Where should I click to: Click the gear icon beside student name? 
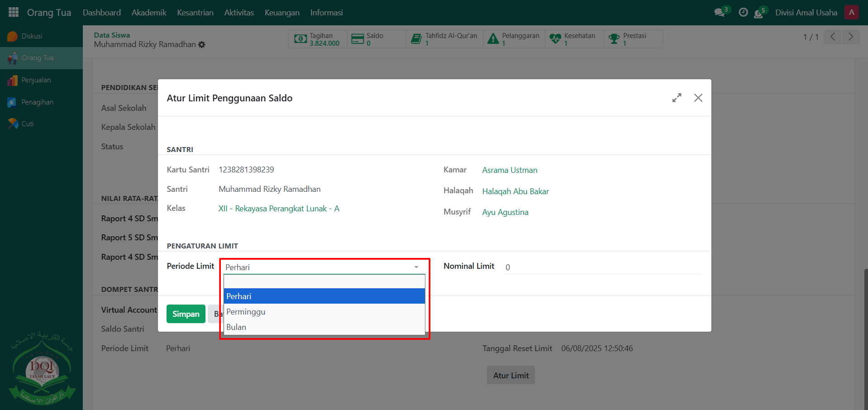[202, 45]
